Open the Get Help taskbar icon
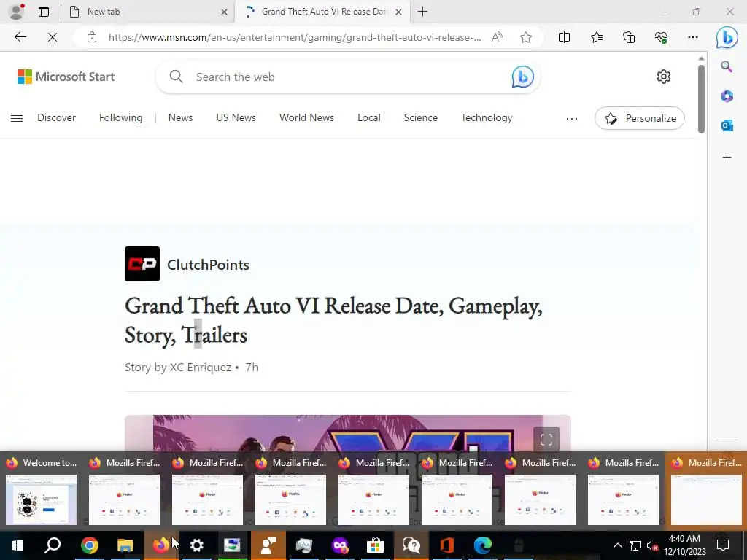The height and width of the screenshot is (560, 747). tap(411, 545)
